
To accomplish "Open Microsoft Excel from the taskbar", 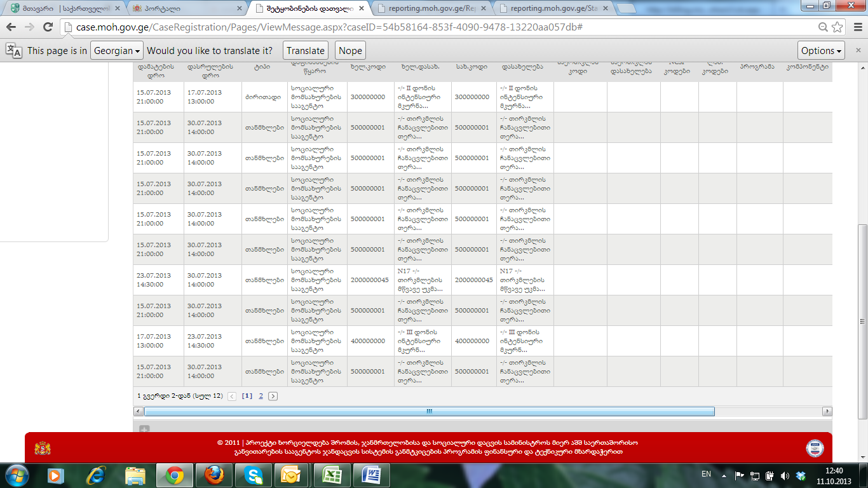I will tap(331, 475).
